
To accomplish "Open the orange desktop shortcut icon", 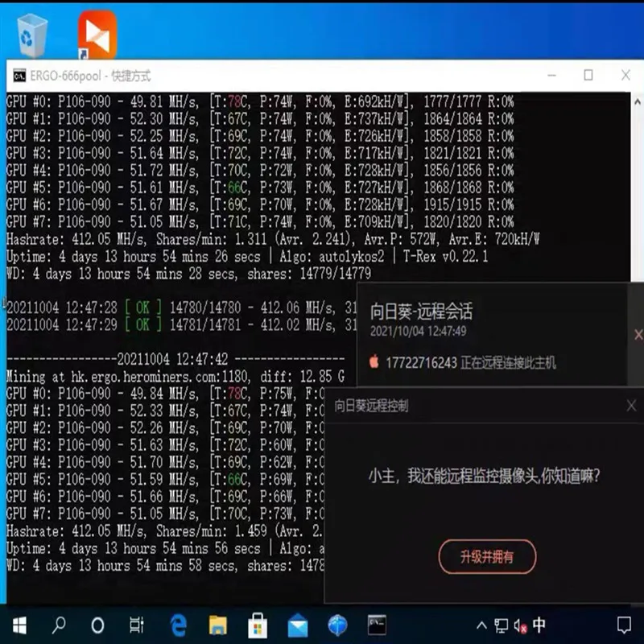I will pos(97,35).
